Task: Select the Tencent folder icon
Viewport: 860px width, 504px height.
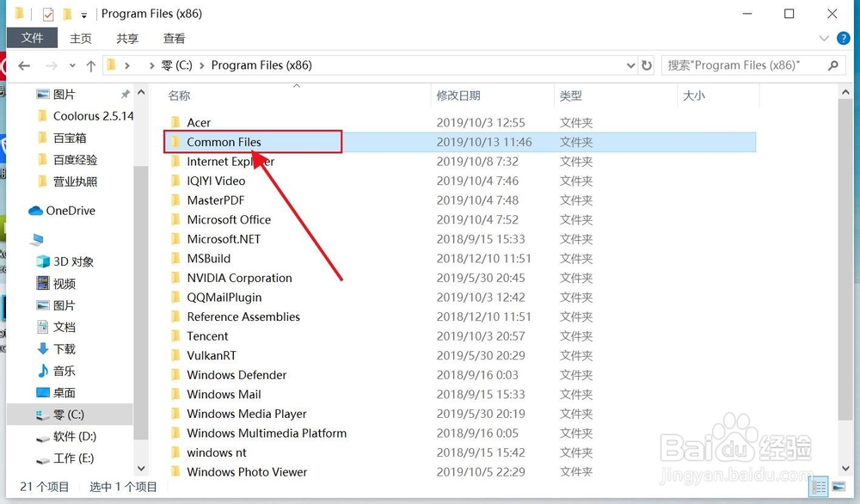Action: pos(175,336)
